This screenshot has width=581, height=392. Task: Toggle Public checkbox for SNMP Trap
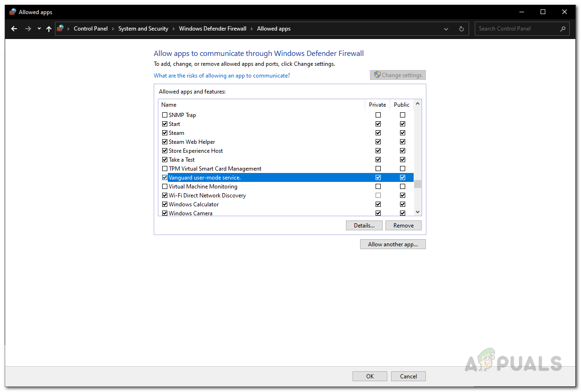click(402, 115)
